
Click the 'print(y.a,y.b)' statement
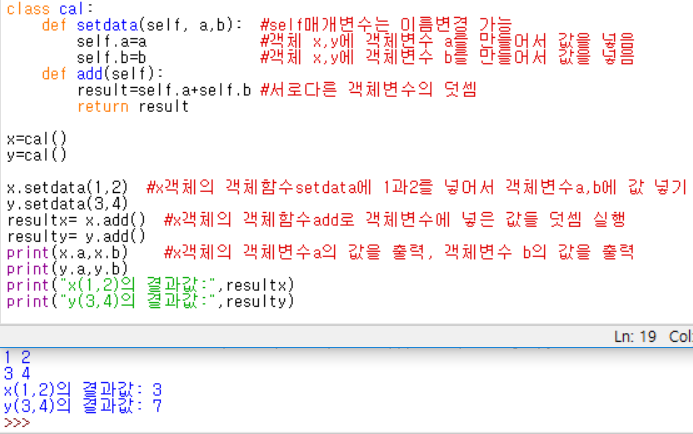pos(67,269)
